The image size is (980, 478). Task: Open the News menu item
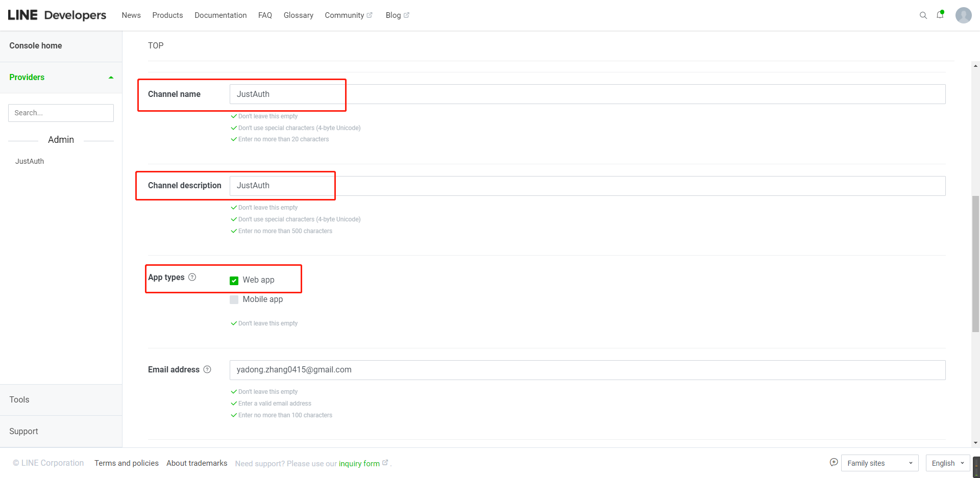[131, 15]
